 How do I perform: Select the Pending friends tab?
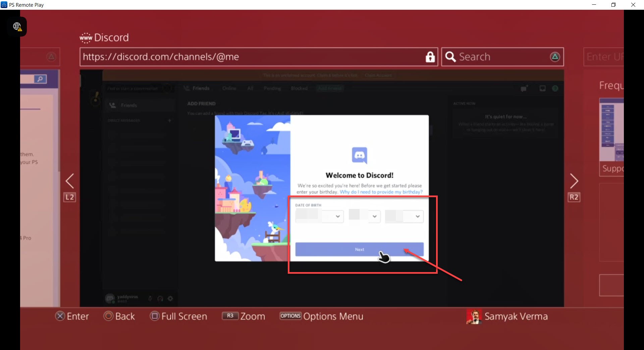coord(272,88)
